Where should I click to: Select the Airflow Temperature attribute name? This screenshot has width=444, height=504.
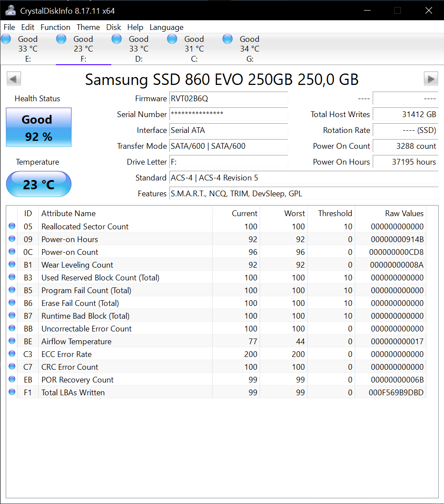coord(77,342)
